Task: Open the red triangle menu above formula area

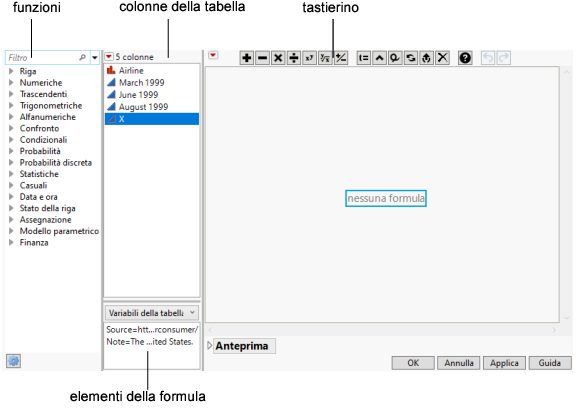Action: click(213, 55)
